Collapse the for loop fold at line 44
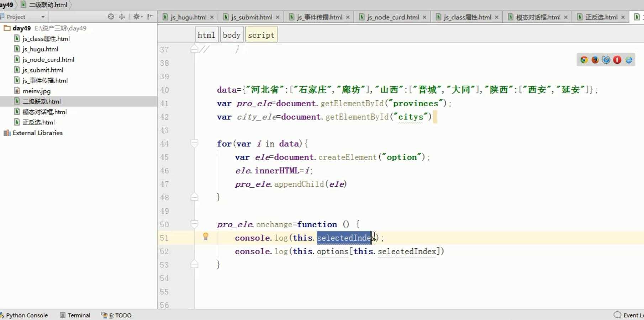Screen dimensions: 644x320 tap(194, 144)
